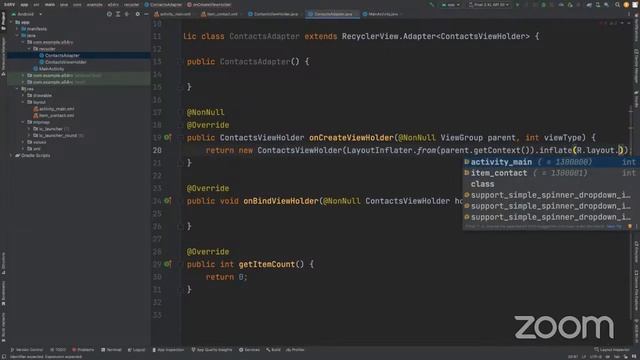The width and height of the screenshot is (640, 360).
Task: Collapse the recycler package
Action: [29, 49]
